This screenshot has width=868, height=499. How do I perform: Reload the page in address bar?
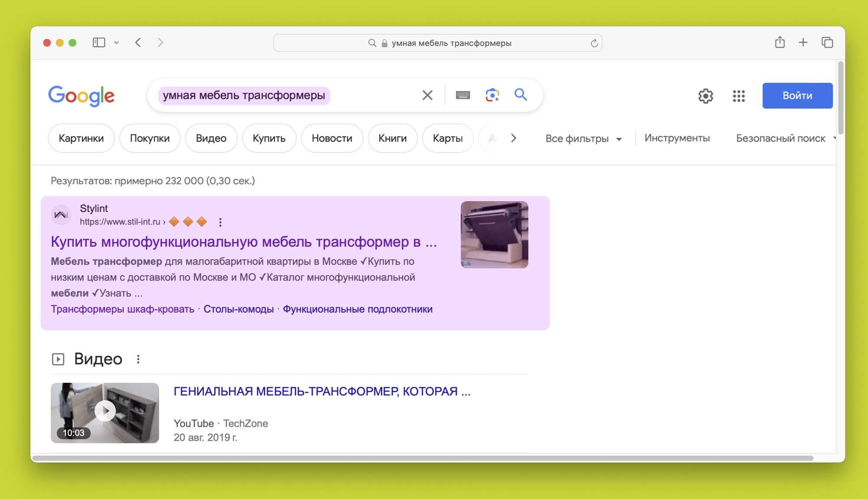tap(594, 43)
